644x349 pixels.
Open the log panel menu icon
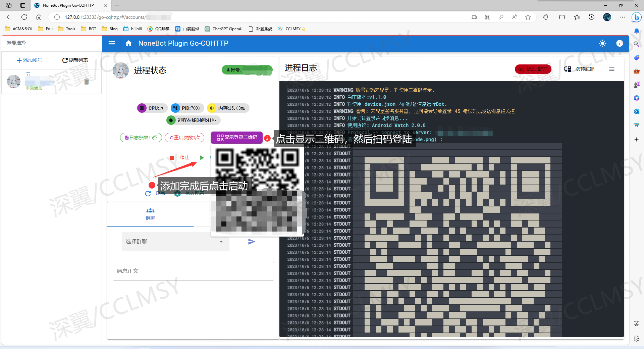pyautogui.click(x=612, y=69)
